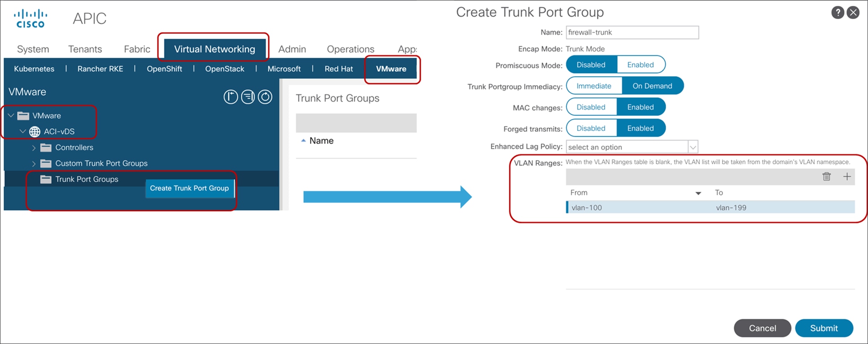The height and width of the screenshot is (344, 868).
Task: Select the Trunk Port Groups tree item
Action: (87, 179)
